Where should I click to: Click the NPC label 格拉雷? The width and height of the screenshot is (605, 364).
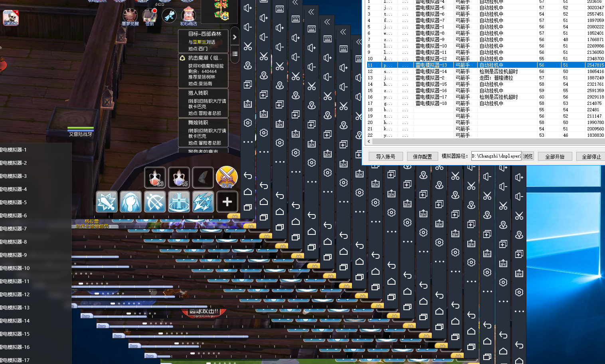[91, 221]
